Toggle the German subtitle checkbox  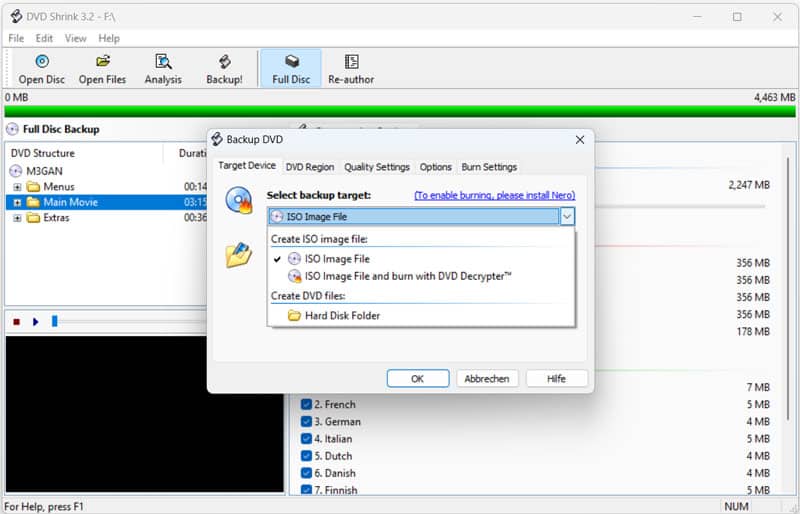tap(306, 422)
